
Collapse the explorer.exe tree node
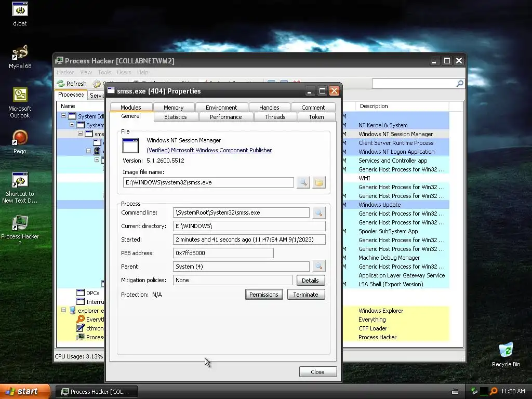tap(63, 310)
